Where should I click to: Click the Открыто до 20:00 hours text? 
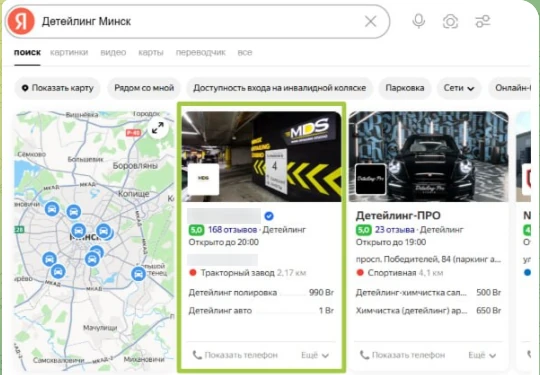click(x=224, y=242)
